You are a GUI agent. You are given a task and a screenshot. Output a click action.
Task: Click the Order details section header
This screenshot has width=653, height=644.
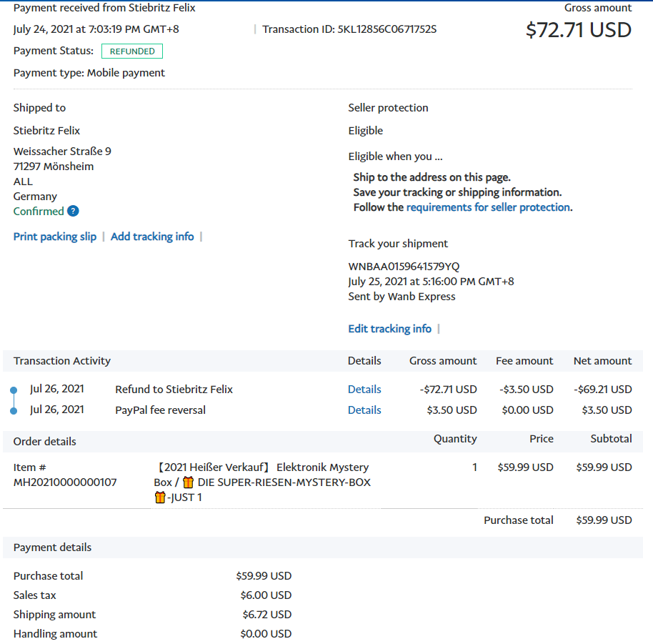click(44, 442)
